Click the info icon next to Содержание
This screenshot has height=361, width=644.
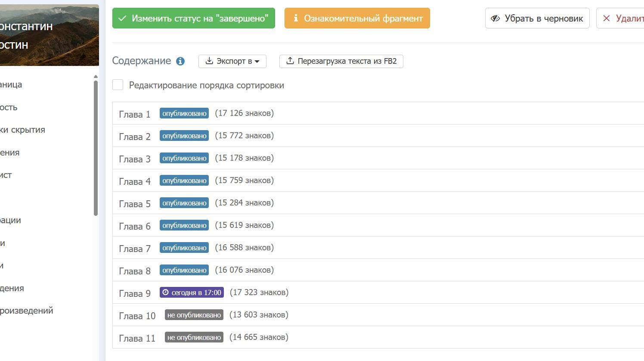[180, 61]
